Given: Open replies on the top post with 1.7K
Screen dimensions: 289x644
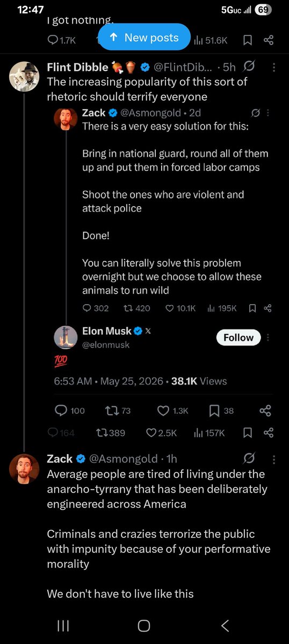Looking at the screenshot, I should [x=61, y=40].
